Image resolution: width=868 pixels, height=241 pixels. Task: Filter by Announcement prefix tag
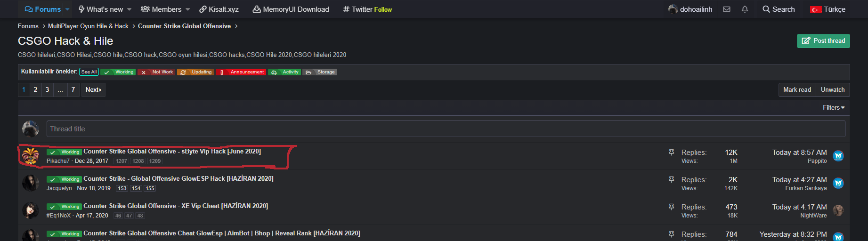pyautogui.click(x=241, y=72)
